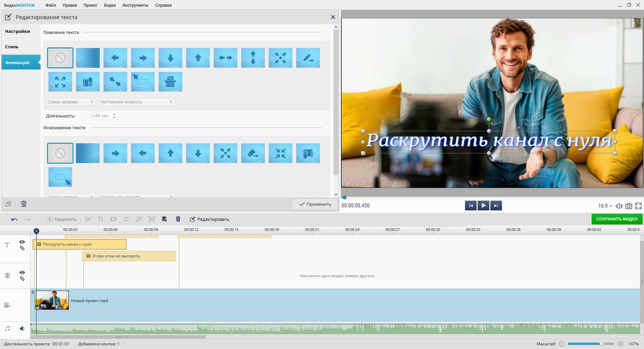The image size is (644, 349).
Task: Pick down-arrow appearance animation
Action: coord(171,58)
